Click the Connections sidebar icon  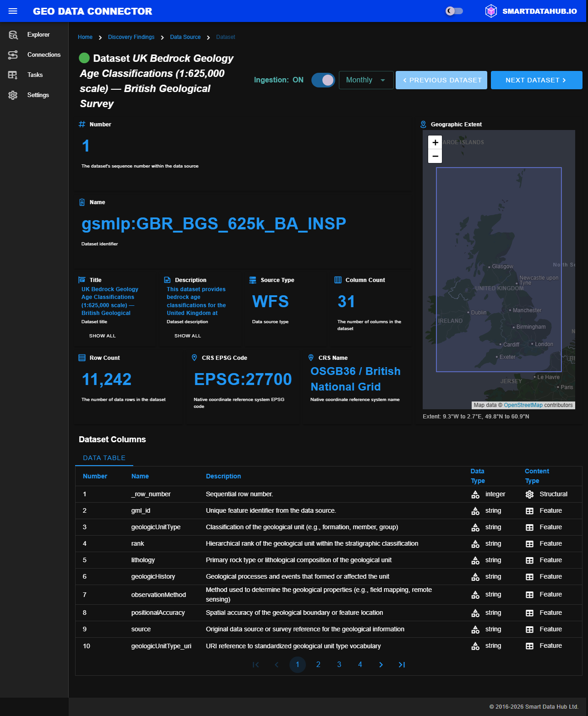pos(13,55)
